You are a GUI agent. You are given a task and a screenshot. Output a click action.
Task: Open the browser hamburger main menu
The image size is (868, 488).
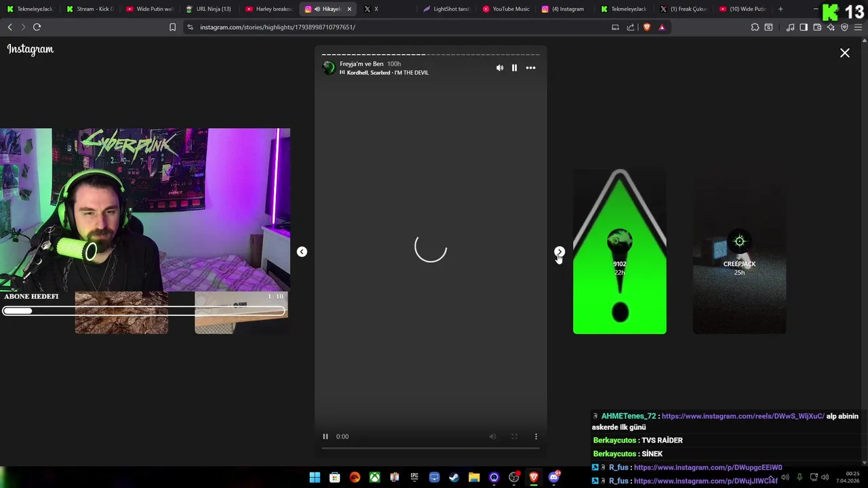click(x=859, y=27)
